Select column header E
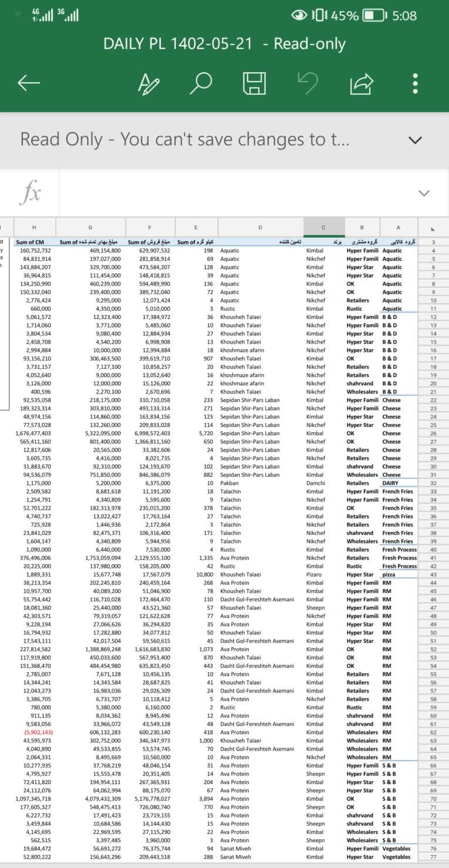449x868 pixels. (x=196, y=228)
